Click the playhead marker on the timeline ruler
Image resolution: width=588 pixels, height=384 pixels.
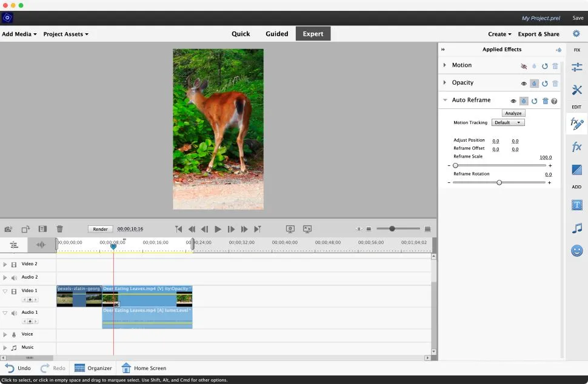tap(113, 247)
